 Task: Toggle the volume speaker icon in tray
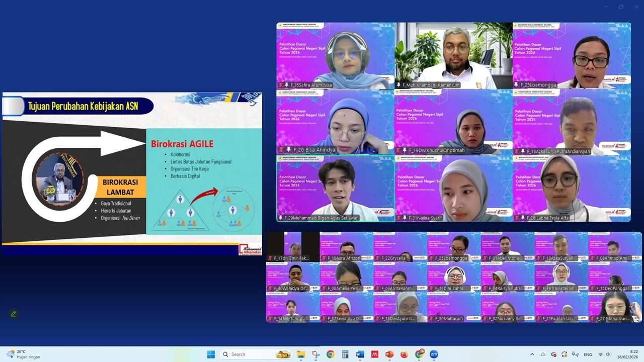point(608,354)
